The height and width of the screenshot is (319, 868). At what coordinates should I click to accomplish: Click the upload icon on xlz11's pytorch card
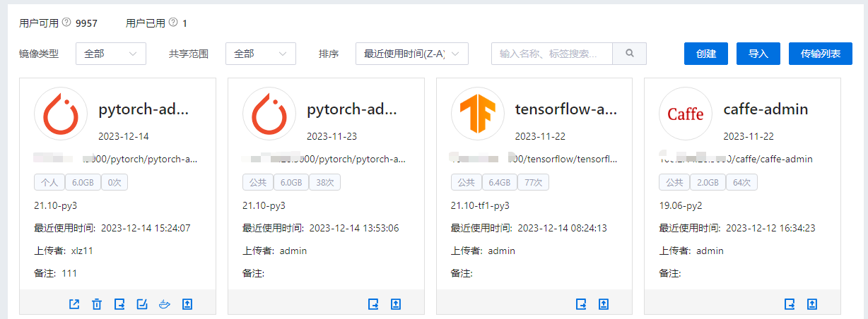pos(187,304)
